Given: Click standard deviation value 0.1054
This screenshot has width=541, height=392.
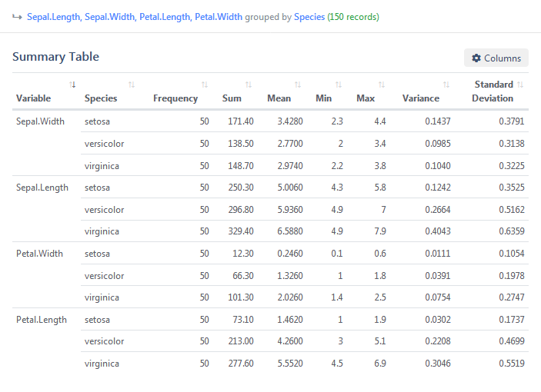Looking at the screenshot, I should [x=512, y=254].
